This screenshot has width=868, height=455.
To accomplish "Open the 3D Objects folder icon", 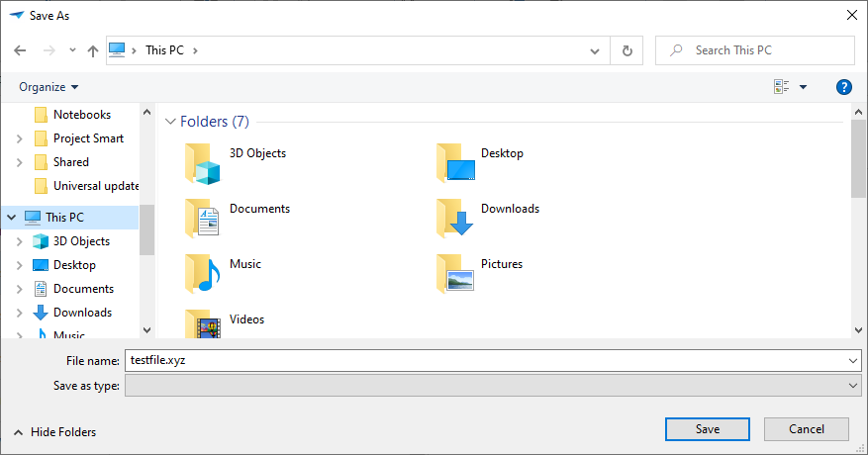I will (x=202, y=163).
